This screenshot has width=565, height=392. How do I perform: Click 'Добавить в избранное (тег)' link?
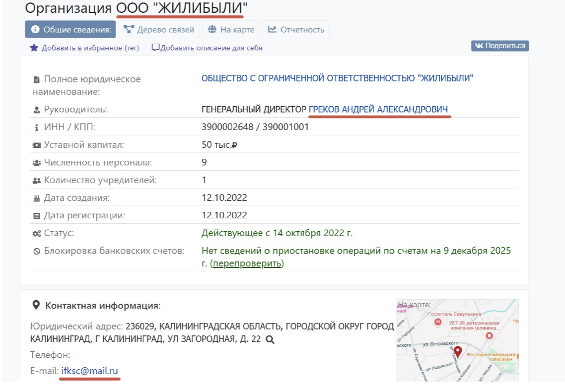[90, 48]
